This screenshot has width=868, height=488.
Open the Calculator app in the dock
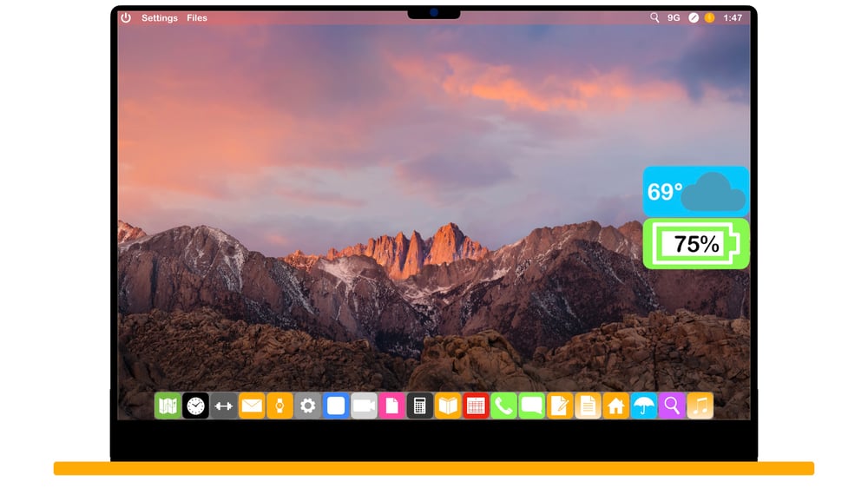click(x=420, y=406)
